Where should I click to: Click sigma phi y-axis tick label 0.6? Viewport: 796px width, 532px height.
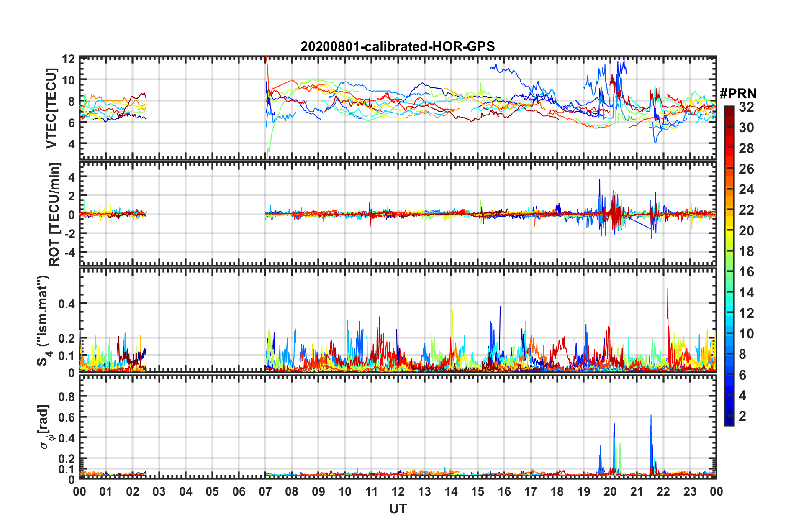coord(67,417)
